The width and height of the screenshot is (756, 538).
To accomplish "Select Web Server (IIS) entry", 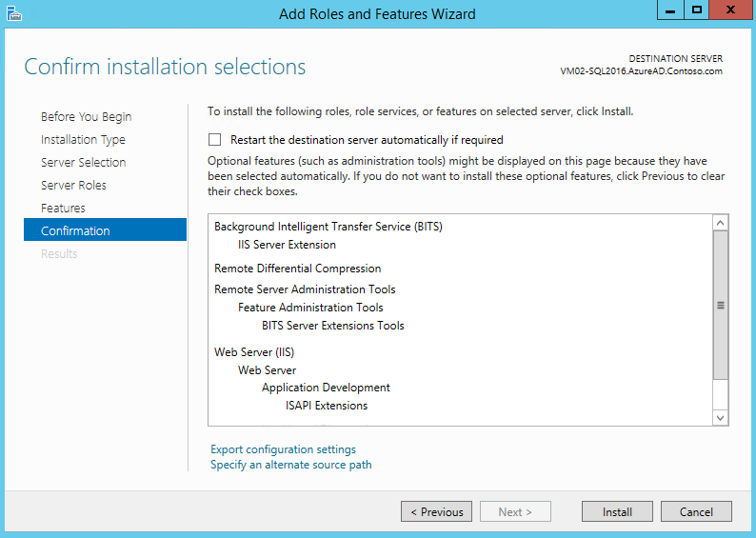I will (x=254, y=352).
